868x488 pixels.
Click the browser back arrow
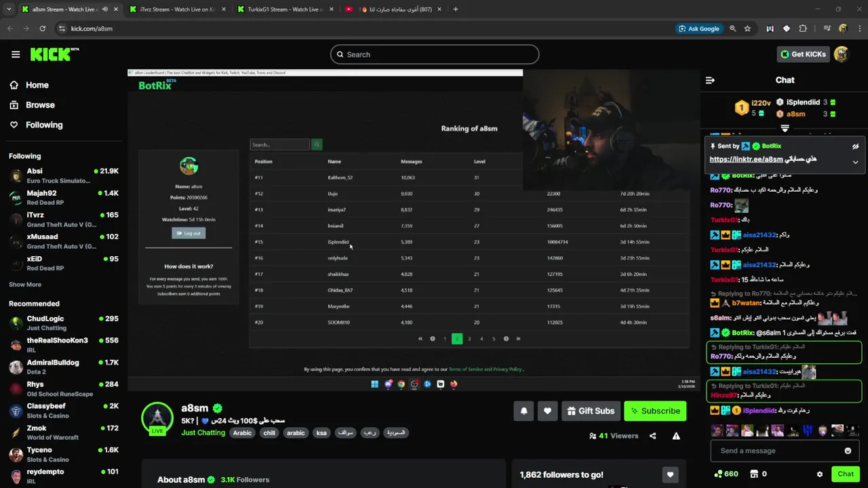pos(10,28)
